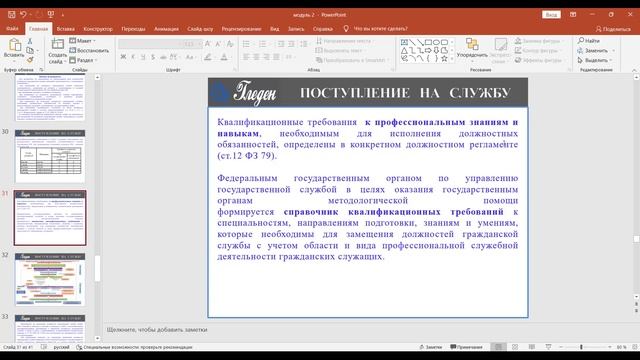The height and width of the screenshot is (360, 640).
Task: Undo the last action
Action: point(23,15)
